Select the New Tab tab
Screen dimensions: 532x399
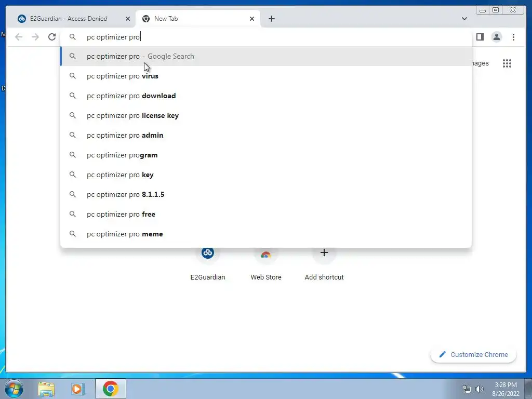(x=198, y=19)
